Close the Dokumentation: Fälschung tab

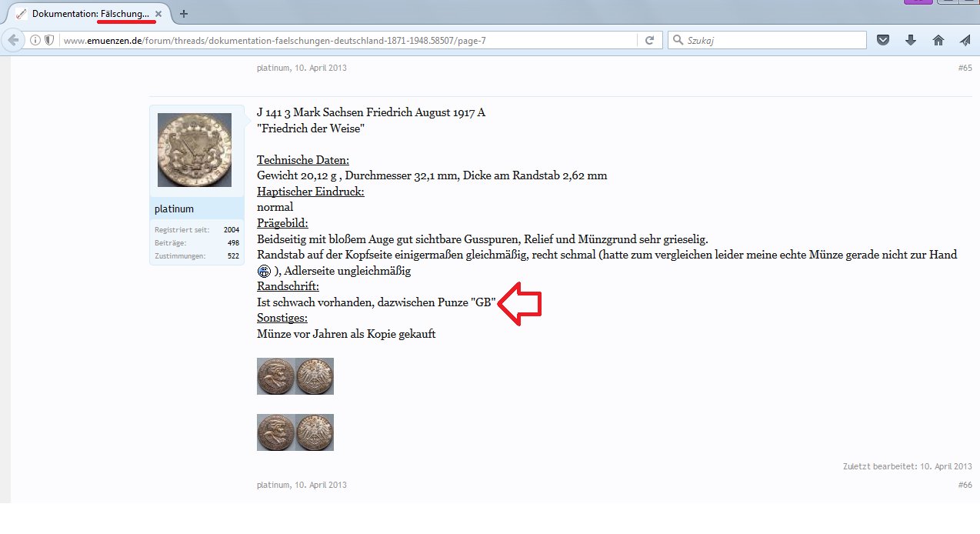tap(158, 14)
